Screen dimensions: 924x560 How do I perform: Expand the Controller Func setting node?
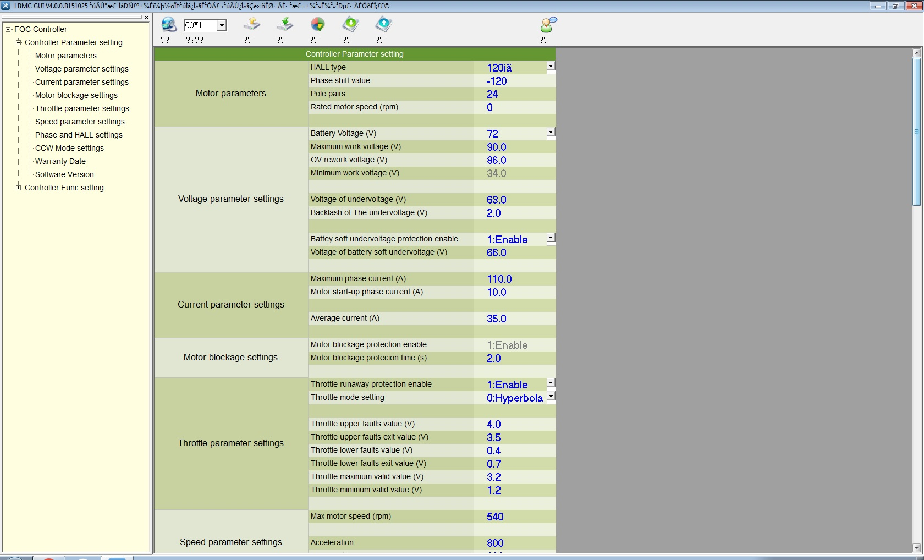(19, 188)
